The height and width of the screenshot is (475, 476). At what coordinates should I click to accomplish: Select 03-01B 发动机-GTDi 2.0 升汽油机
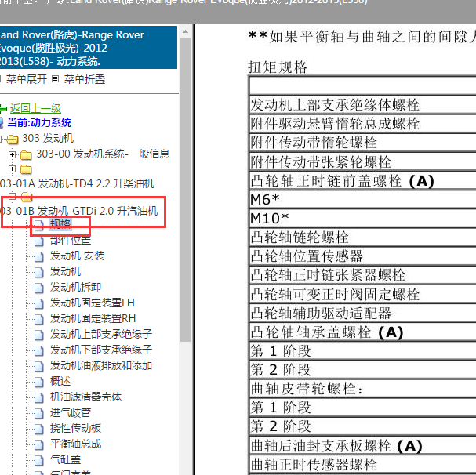tap(79, 211)
